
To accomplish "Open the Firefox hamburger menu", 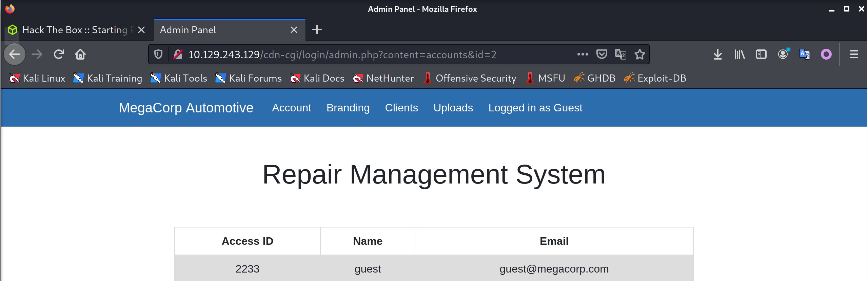I will point(854,54).
